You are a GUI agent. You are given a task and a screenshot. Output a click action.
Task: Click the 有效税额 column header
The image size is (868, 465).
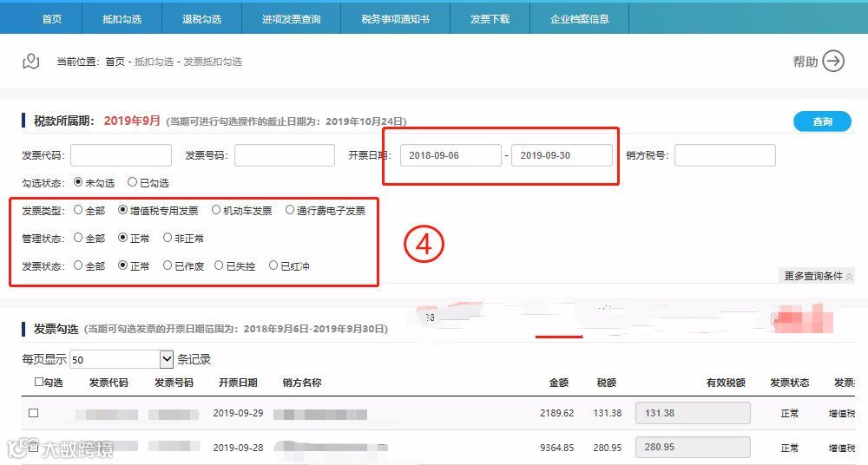point(726,383)
